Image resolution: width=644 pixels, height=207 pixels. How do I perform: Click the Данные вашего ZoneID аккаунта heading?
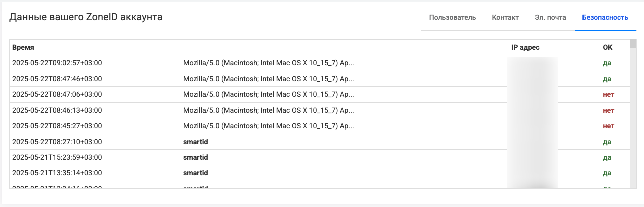(x=86, y=17)
